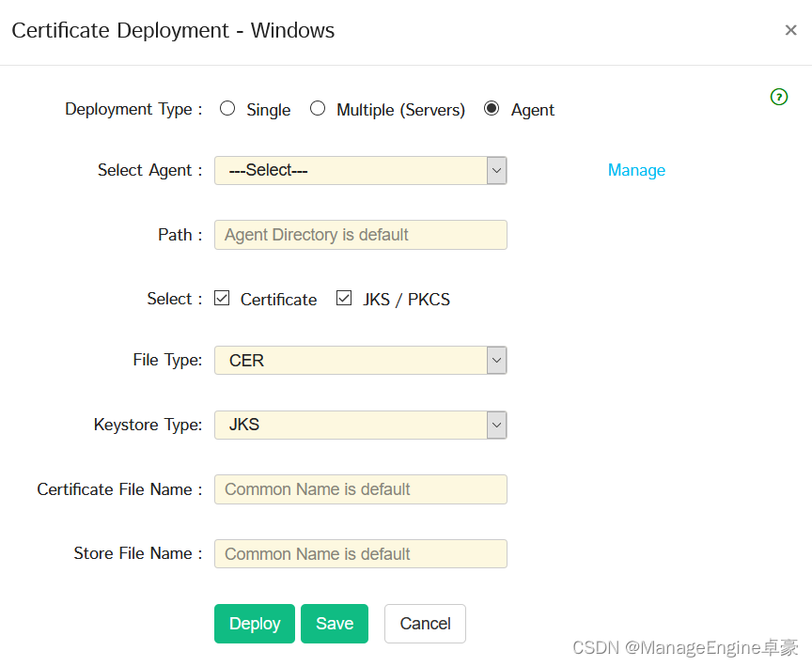Click the Manage agents link
Image resolution: width=812 pixels, height=666 pixels.
636,170
